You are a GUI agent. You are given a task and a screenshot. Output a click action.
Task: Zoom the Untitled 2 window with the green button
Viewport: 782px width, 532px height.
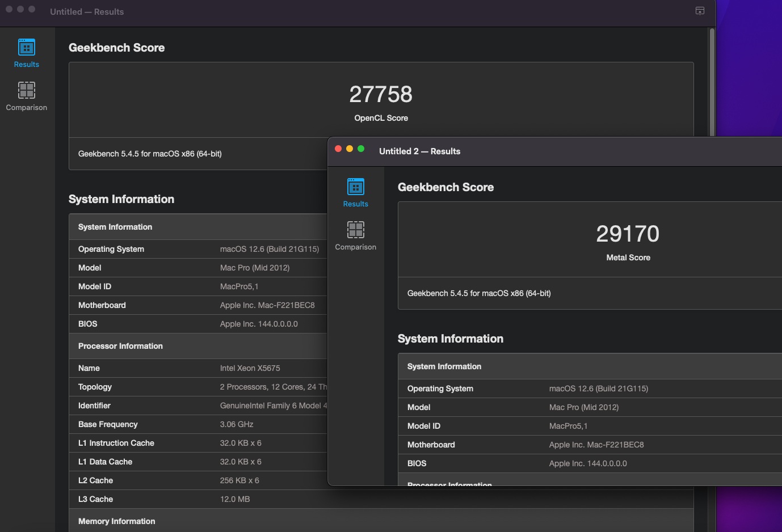coord(361,149)
